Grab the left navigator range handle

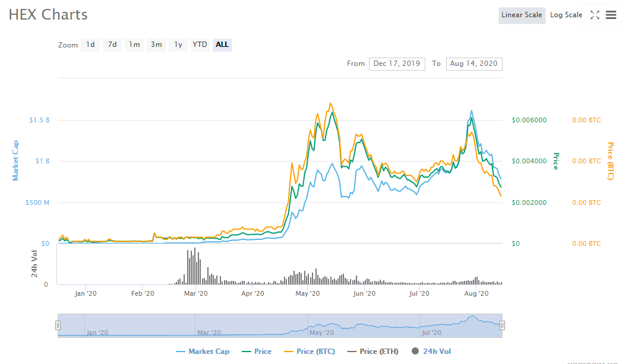tap(58, 325)
